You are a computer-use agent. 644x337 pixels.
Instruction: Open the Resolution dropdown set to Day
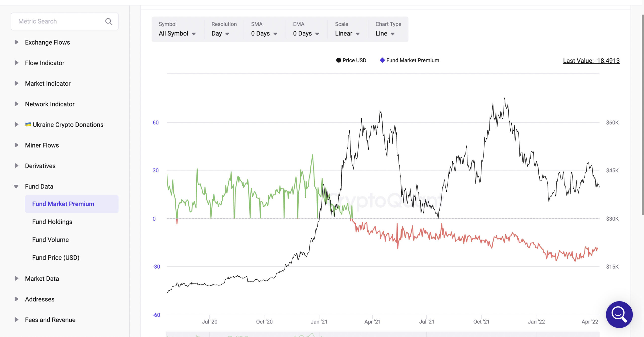point(220,33)
